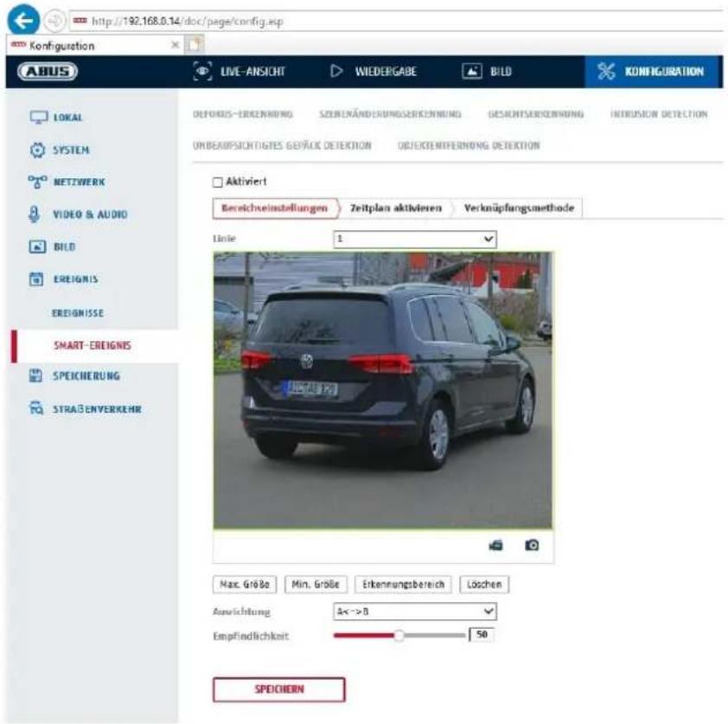
Task: Select the Verknüpfungsmethode step tab
Action: point(519,208)
